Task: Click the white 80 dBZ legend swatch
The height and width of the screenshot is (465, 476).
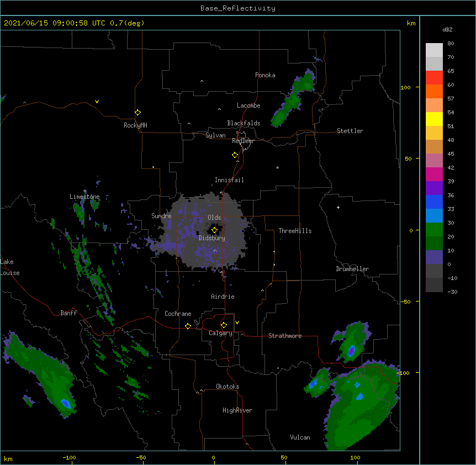Action: point(434,50)
